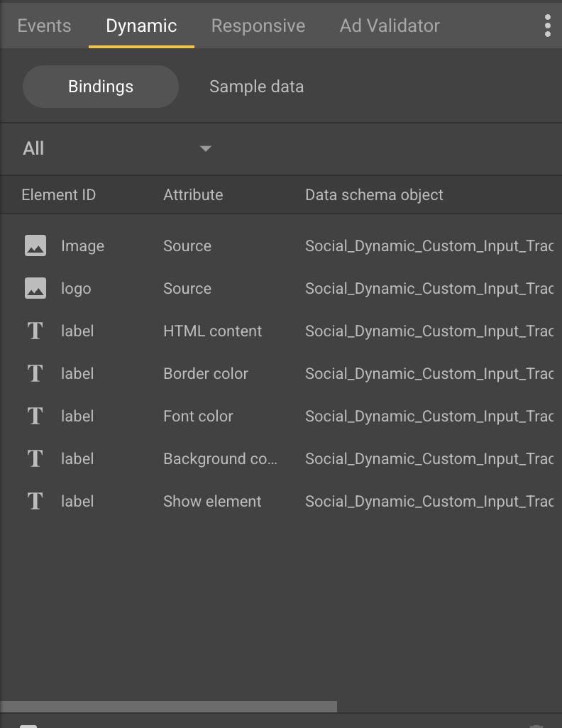Open the three-dot overflow menu
Viewport: 562px width, 728px height.
(x=547, y=26)
